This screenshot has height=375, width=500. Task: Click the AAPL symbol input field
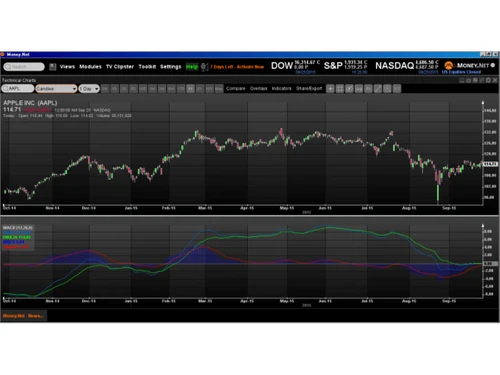point(18,89)
